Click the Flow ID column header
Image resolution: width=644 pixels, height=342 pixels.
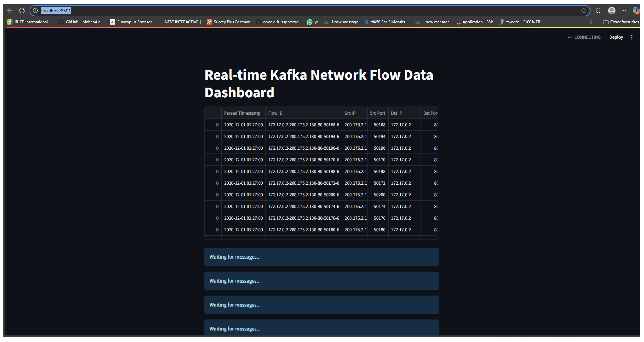coord(275,113)
